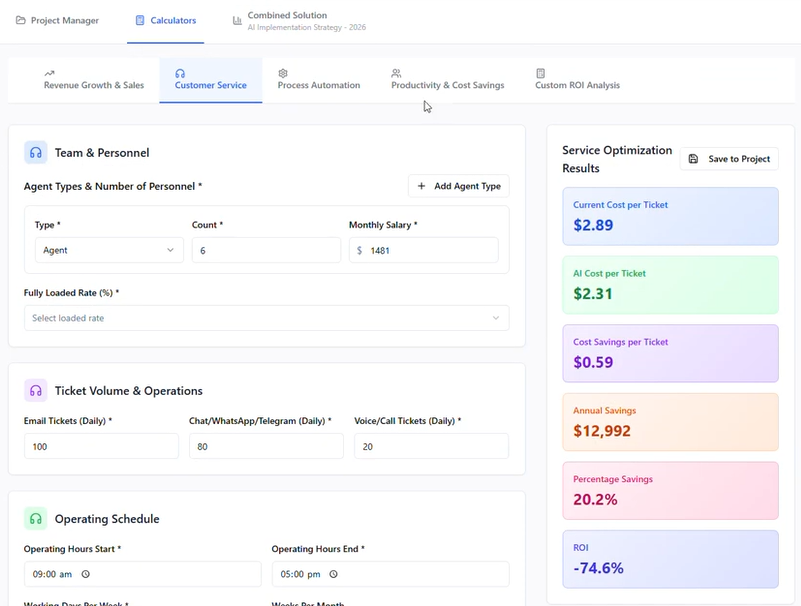Click the trend arrow icon above Revenue Growth & Sales
The image size is (801, 606).
[x=50, y=74]
